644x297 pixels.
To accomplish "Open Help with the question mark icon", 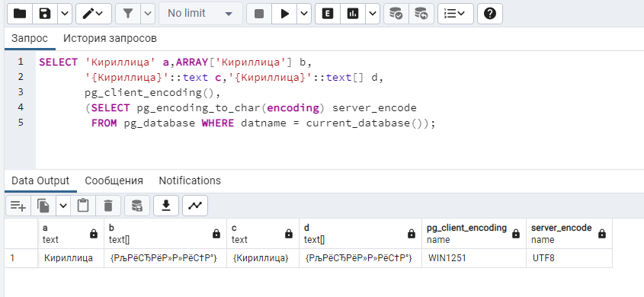I will point(490,14).
